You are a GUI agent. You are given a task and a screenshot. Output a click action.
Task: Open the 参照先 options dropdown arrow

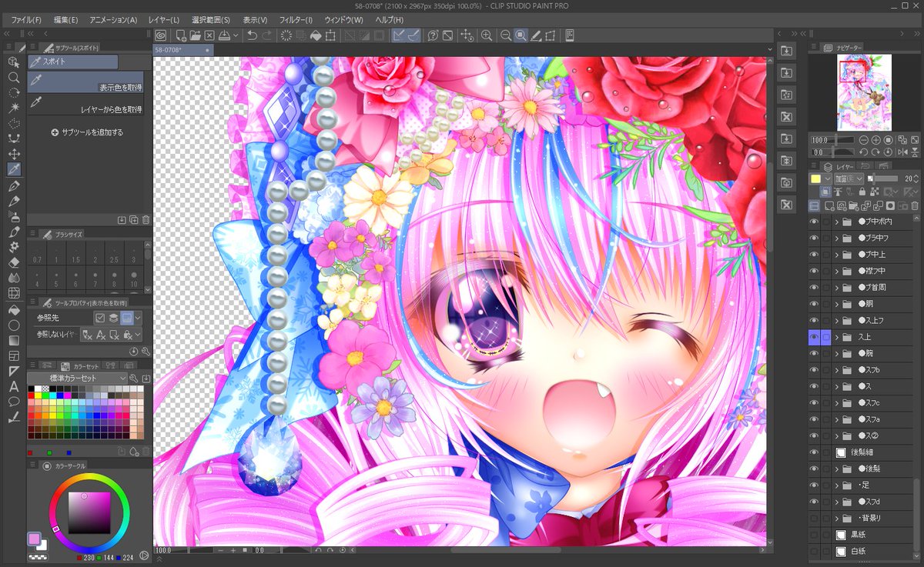(x=137, y=318)
